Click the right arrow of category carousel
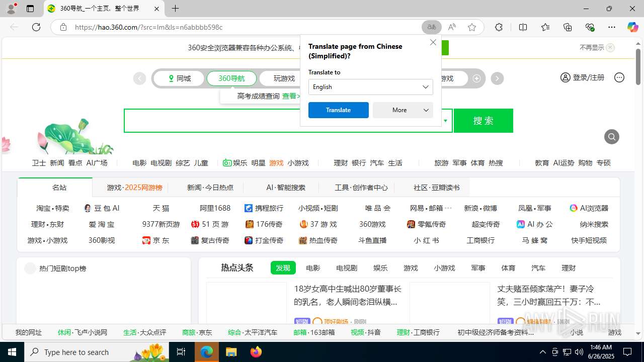The image size is (644, 362). [497, 78]
